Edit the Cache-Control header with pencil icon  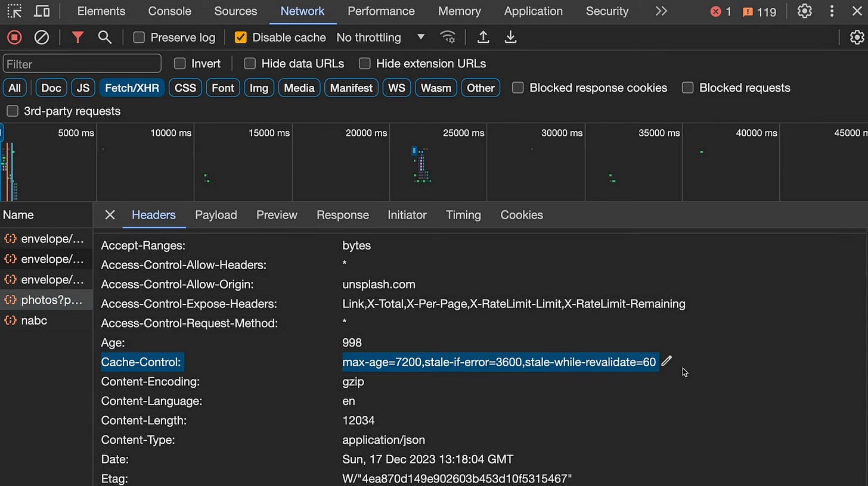(666, 361)
